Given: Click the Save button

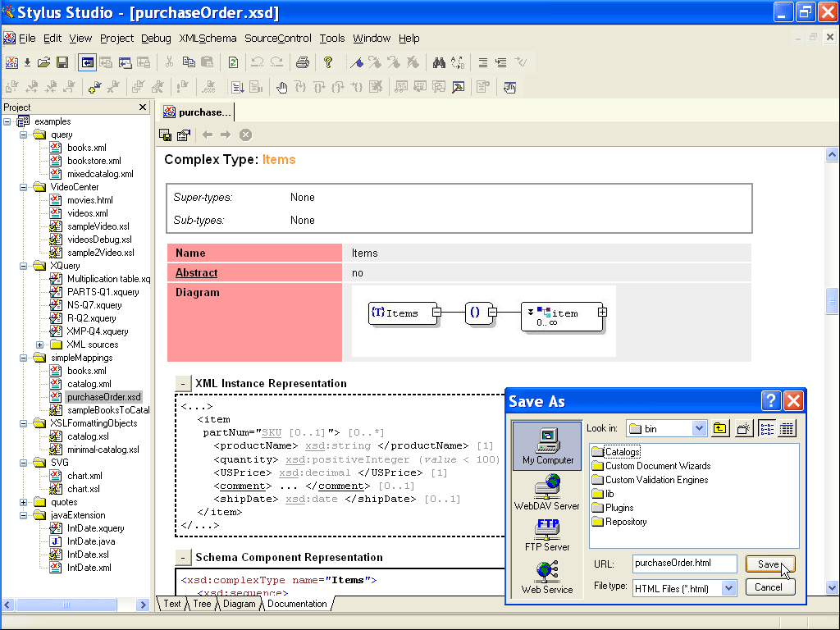Looking at the screenshot, I should (x=769, y=564).
